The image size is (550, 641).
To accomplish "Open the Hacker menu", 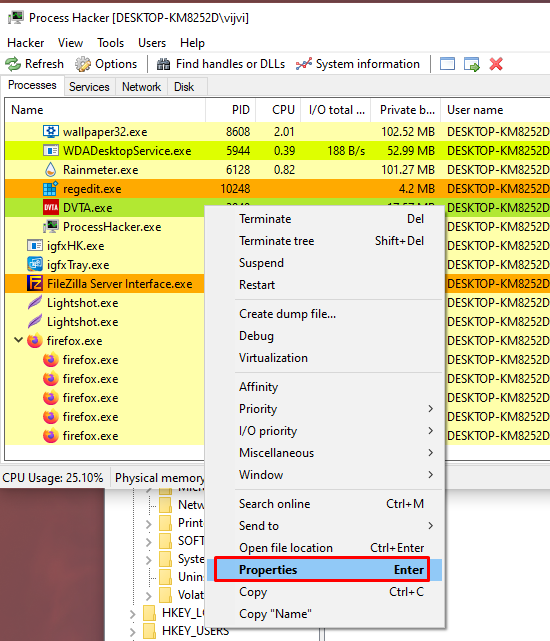I will coord(26,43).
